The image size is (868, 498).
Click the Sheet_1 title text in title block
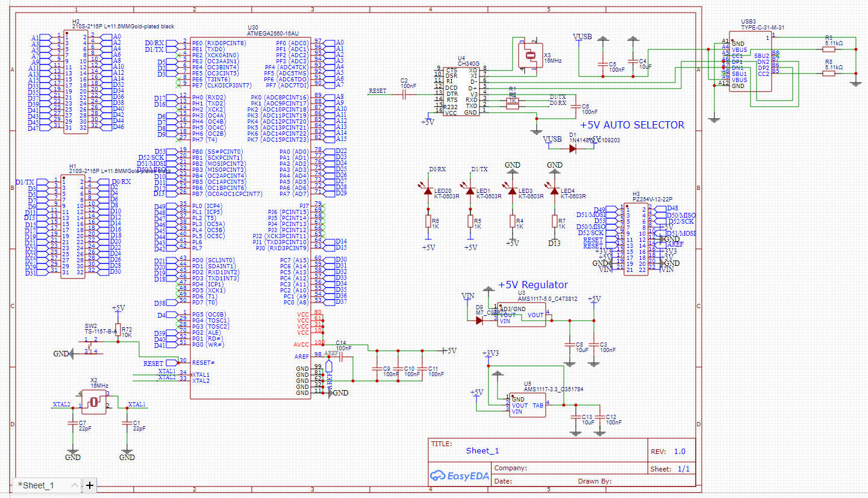coord(482,451)
